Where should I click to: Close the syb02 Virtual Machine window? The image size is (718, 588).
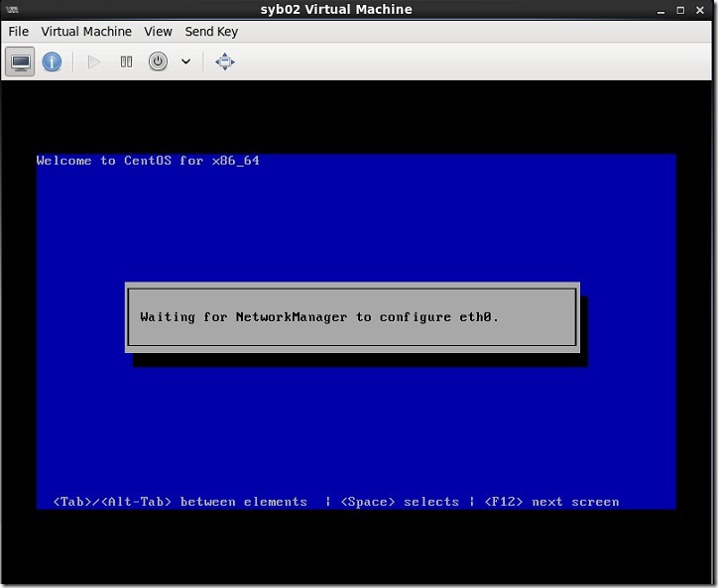point(700,10)
